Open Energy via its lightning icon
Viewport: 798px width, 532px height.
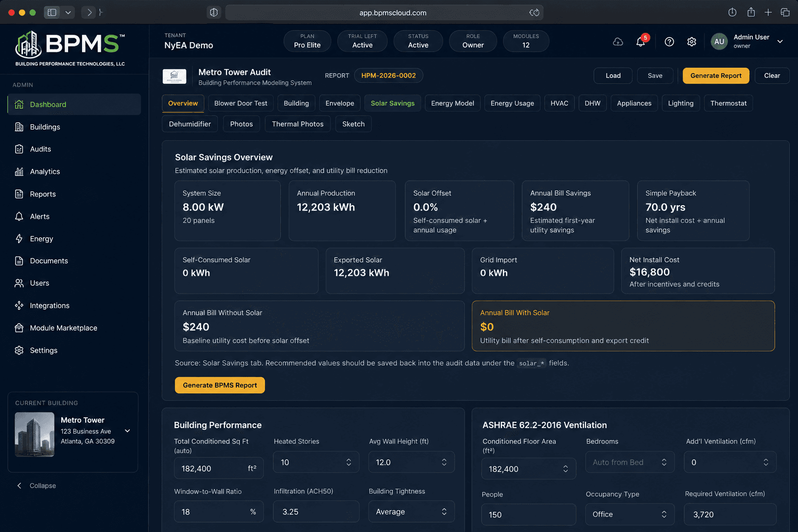click(x=19, y=238)
